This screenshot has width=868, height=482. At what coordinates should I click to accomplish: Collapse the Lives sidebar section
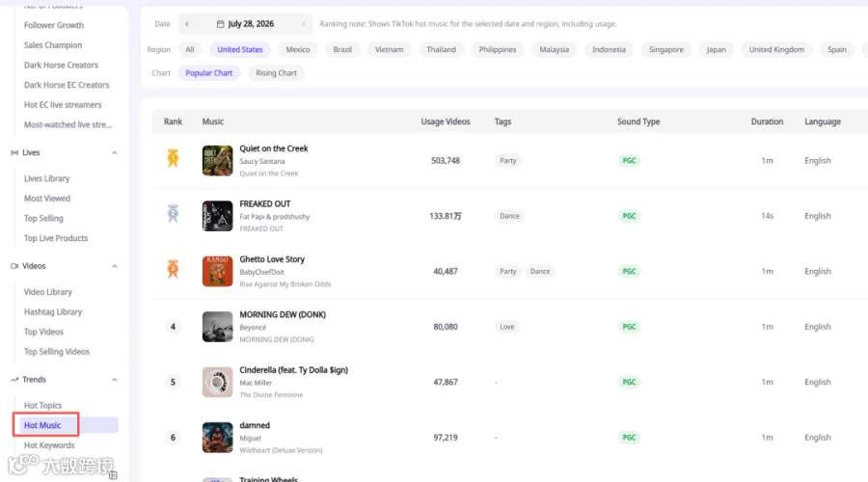coord(114,152)
